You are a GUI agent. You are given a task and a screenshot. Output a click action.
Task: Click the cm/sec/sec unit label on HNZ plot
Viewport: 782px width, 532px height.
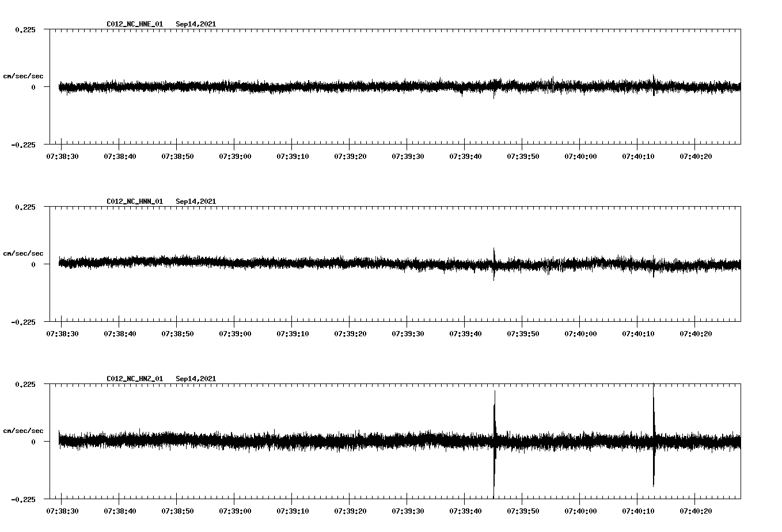(23, 431)
